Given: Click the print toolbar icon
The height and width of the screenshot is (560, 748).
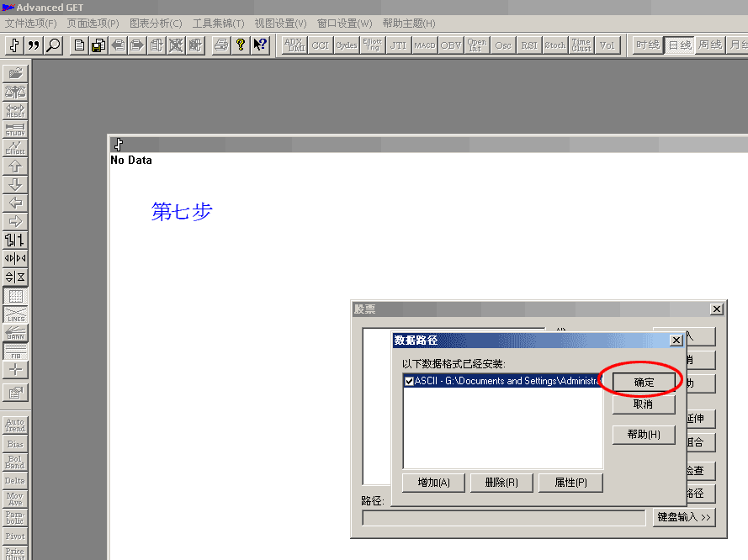Looking at the screenshot, I should (221, 45).
